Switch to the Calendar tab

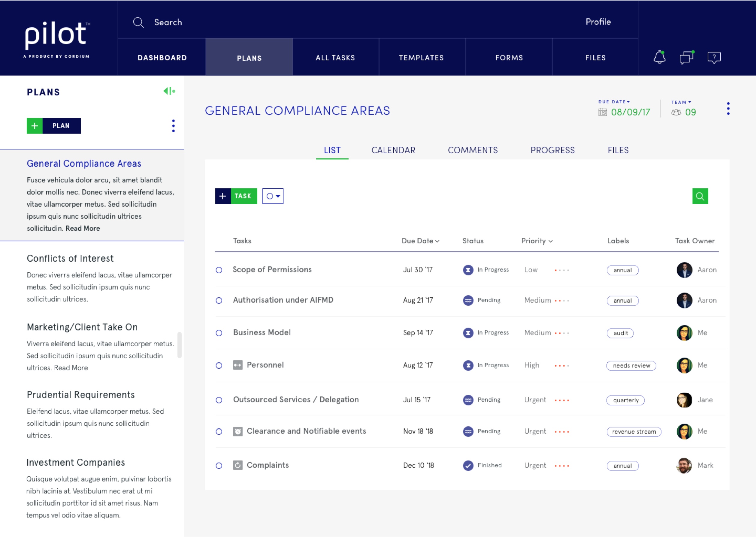[x=393, y=150]
